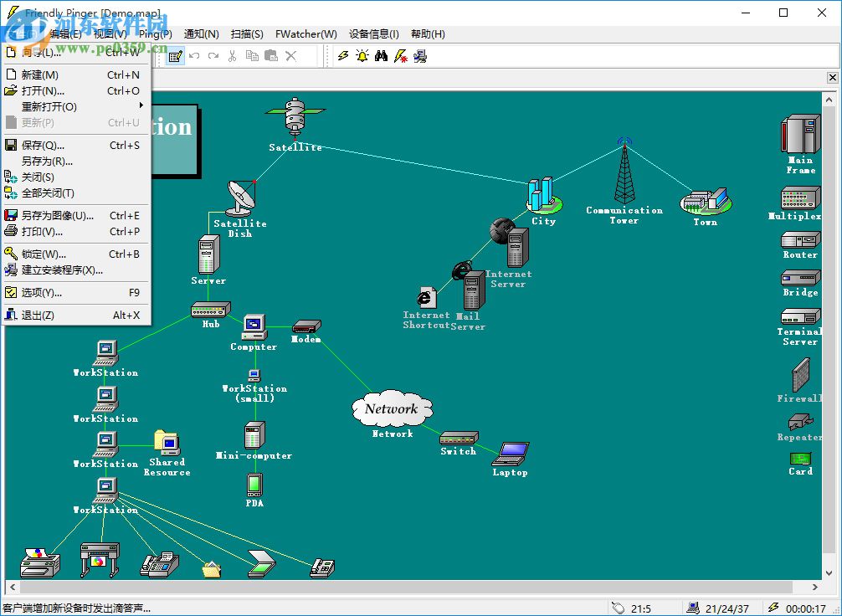Click the Switch device icon
Viewport: 842px width, 616px height.
point(459,438)
